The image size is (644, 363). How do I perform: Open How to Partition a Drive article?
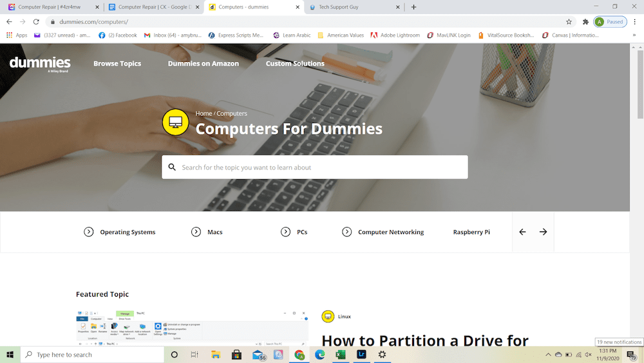(x=424, y=340)
